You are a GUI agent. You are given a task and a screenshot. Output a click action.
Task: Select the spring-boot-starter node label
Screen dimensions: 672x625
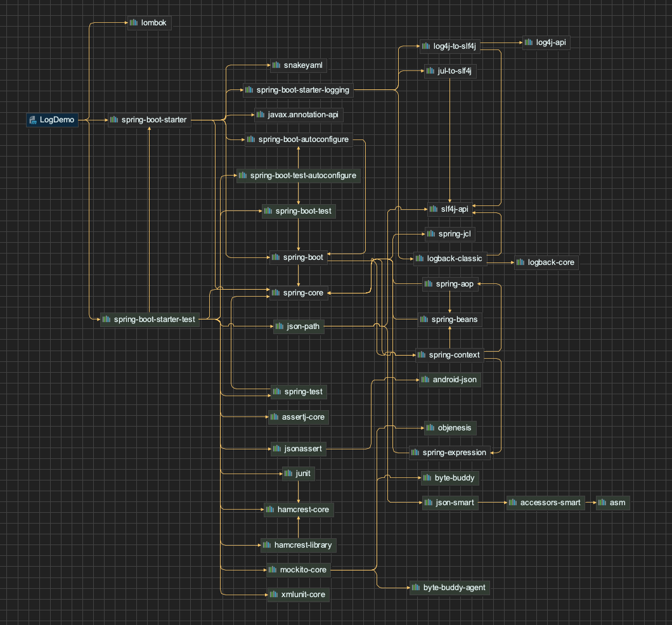point(154,120)
